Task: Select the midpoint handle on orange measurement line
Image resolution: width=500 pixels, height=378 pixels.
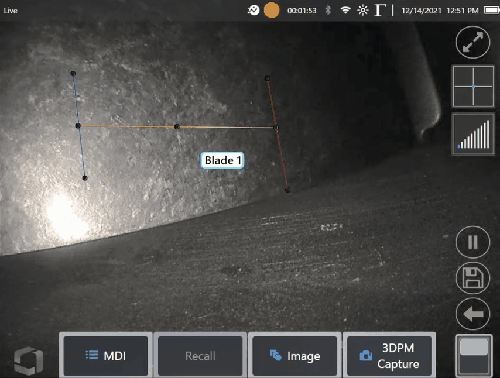Action: point(177,127)
